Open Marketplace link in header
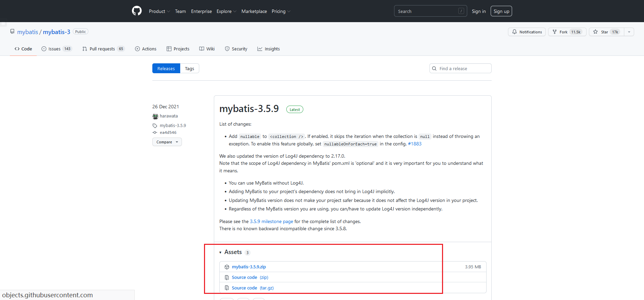The width and height of the screenshot is (644, 300). pos(254,11)
